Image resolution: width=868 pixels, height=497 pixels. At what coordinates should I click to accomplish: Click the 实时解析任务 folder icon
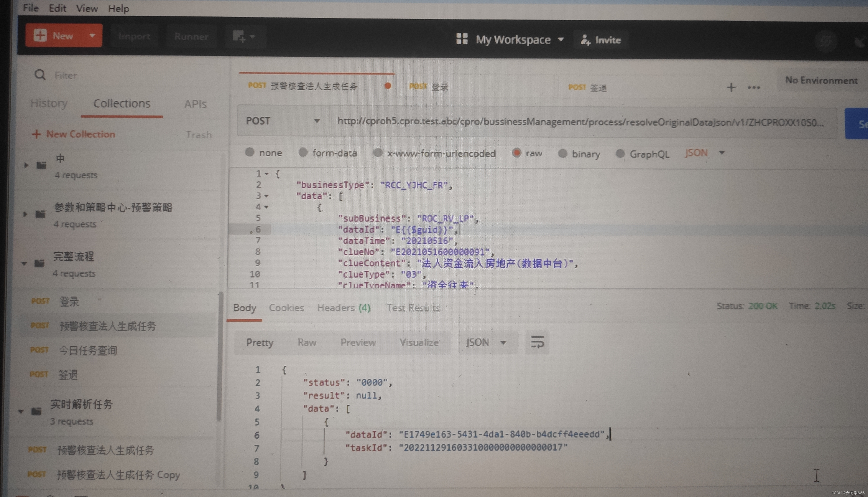pos(36,411)
